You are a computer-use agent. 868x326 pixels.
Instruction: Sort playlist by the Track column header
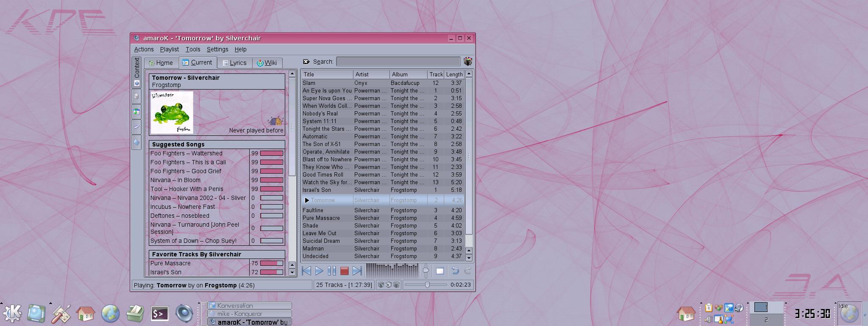click(436, 74)
